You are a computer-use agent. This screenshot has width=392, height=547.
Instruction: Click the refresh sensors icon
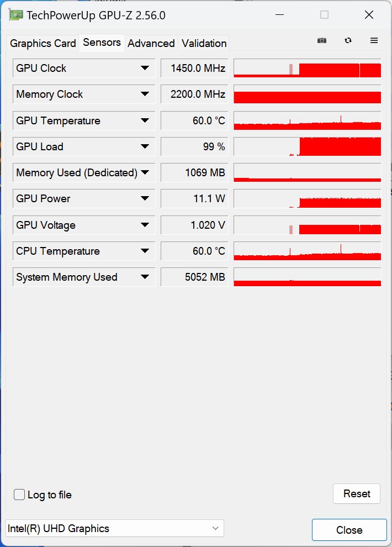(348, 41)
